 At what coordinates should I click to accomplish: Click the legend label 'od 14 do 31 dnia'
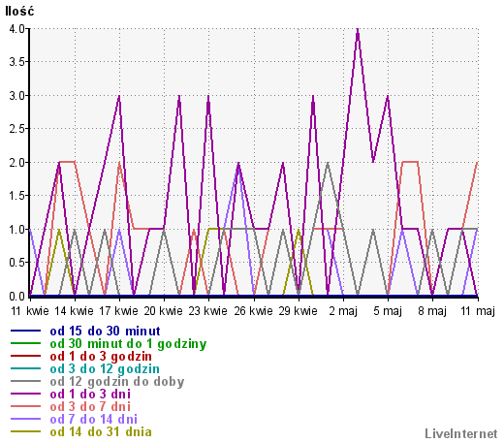coord(101,432)
